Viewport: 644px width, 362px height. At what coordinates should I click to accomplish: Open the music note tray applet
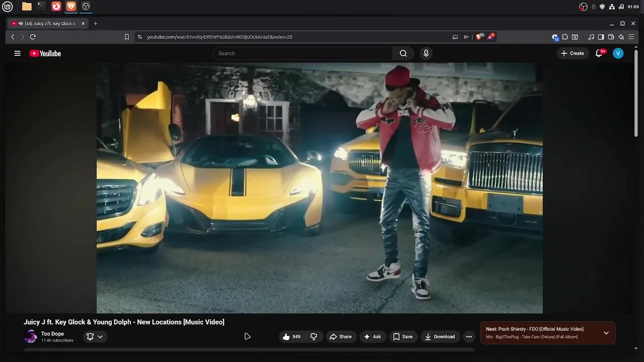621,7
